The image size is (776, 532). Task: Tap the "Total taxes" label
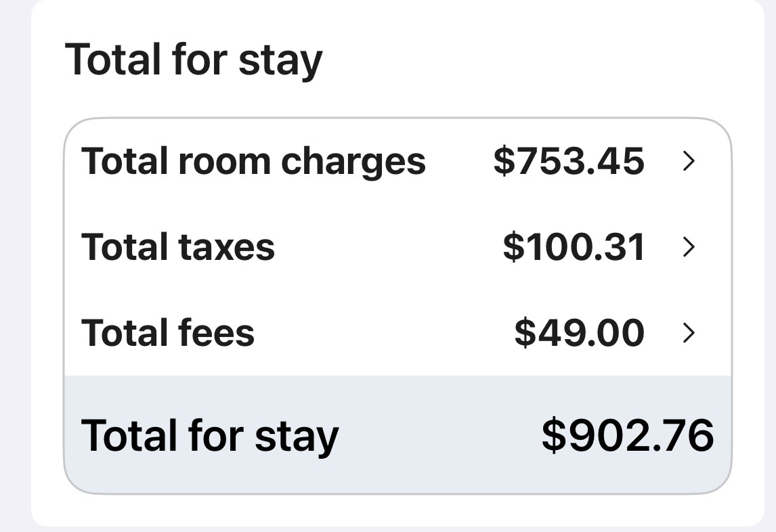click(x=178, y=247)
